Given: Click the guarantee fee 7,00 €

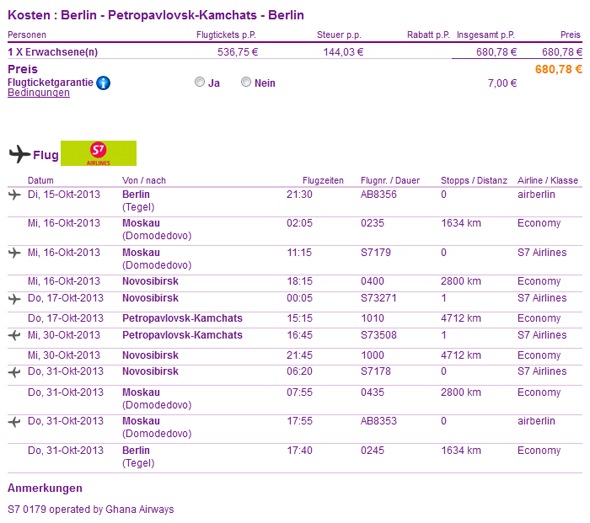Looking at the screenshot, I should pos(502,83).
